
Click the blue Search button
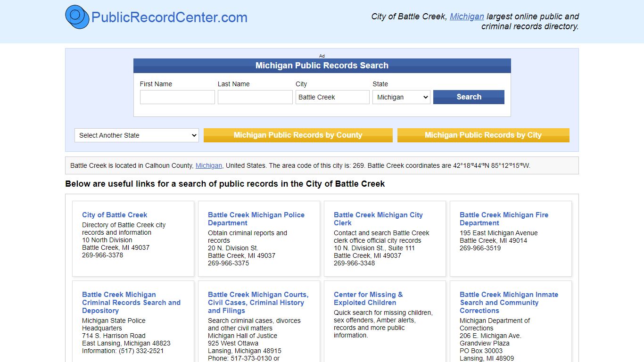469,97
